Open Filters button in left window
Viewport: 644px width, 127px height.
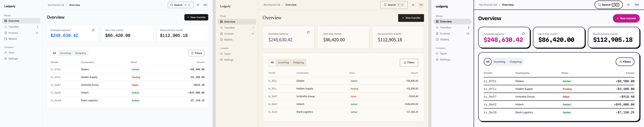click(x=196, y=53)
